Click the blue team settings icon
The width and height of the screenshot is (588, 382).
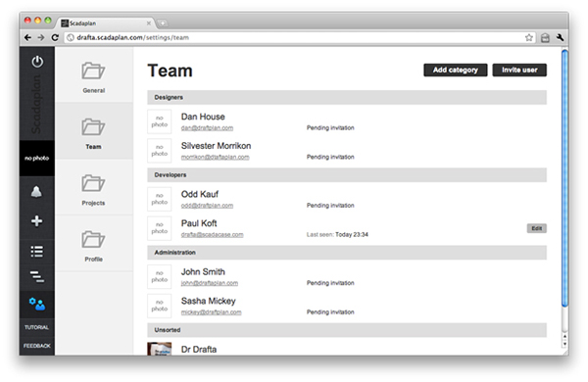pyautogui.click(x=37, y=304)
